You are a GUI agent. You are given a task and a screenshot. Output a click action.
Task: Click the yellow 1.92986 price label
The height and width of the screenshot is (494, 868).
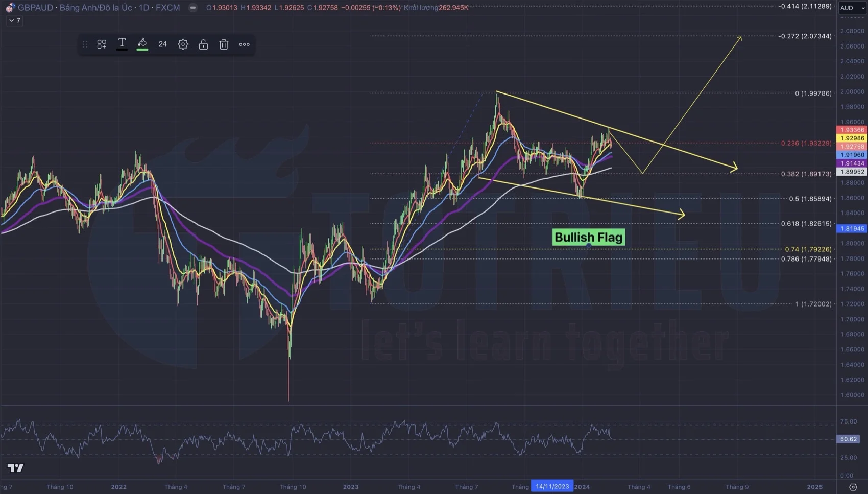coord(852,138)
